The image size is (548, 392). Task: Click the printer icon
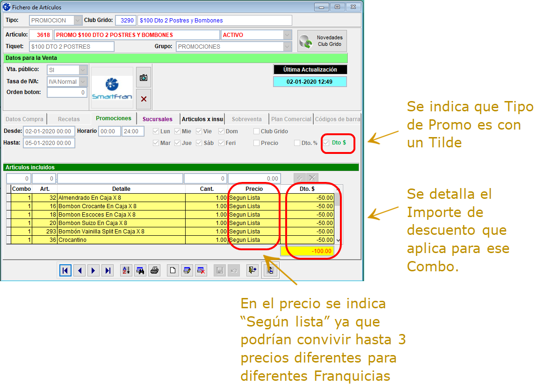click(x=155, y=270)
